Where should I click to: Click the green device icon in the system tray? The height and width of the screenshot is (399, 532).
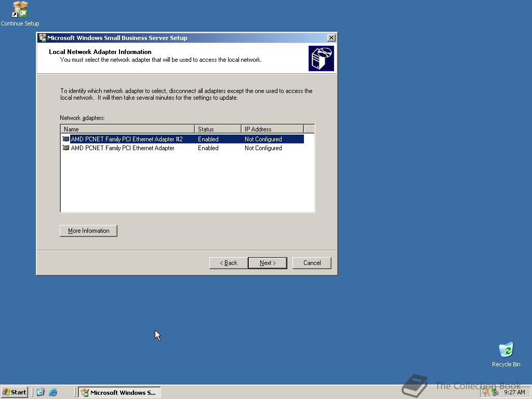[x=495, y=392]
